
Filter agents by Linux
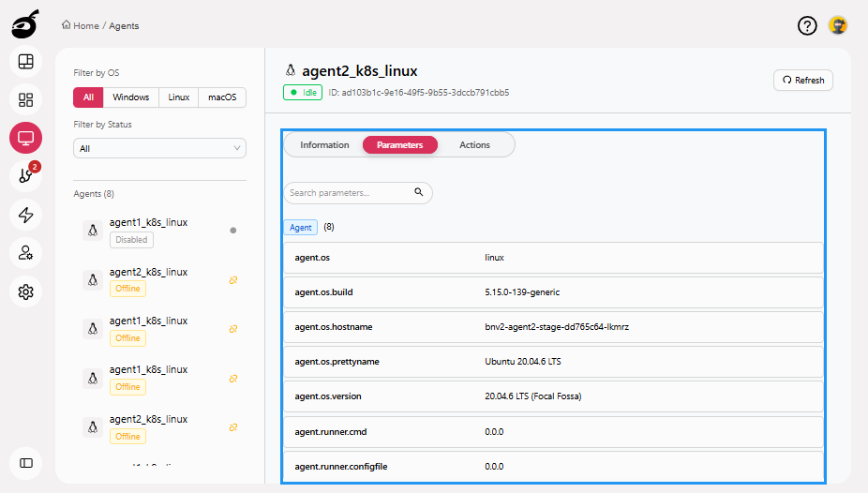pos(179,97)
